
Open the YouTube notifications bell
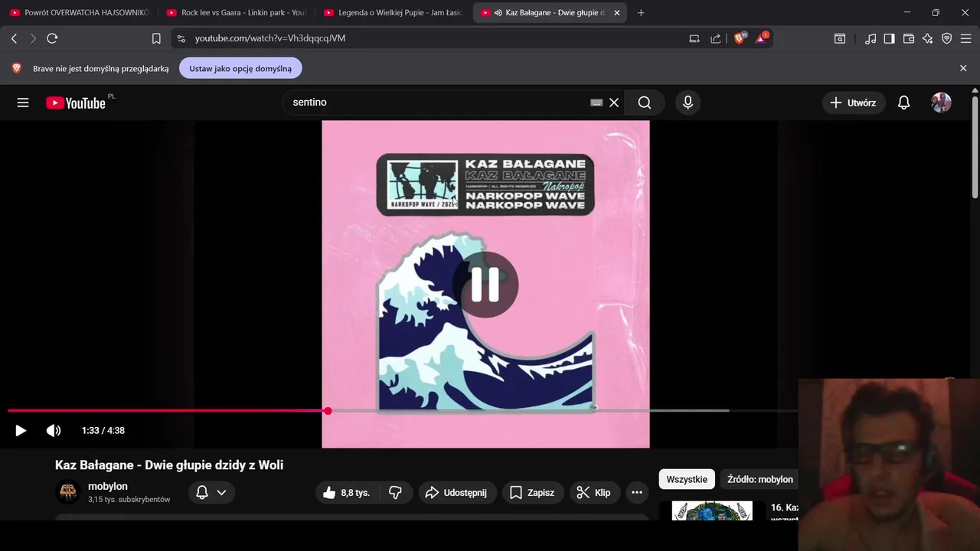(x=904, y=103)
